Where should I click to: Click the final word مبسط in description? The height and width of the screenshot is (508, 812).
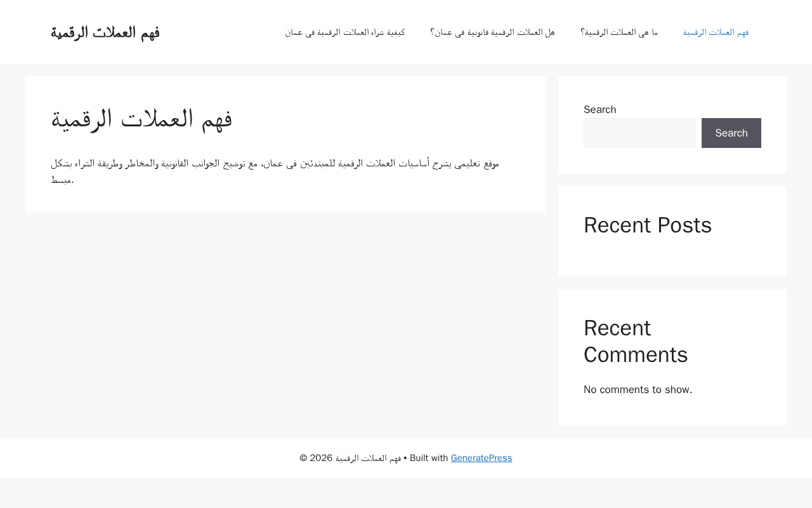(x=62, y=180)
